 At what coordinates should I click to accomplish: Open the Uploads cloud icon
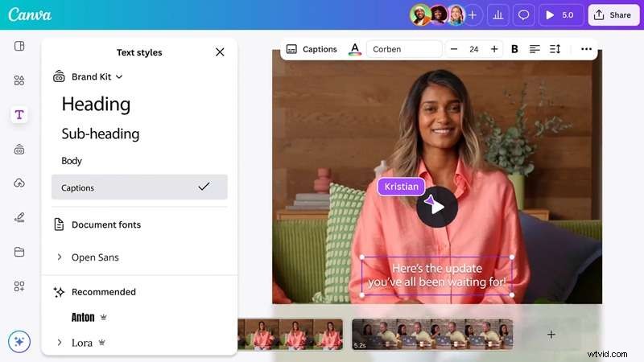19,183
